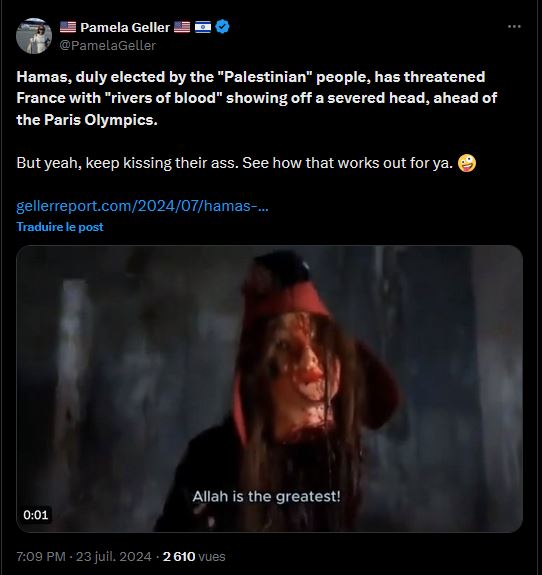
Task: Click Pamela Geller's profile avatar
Action: click(x=34, y=36)
